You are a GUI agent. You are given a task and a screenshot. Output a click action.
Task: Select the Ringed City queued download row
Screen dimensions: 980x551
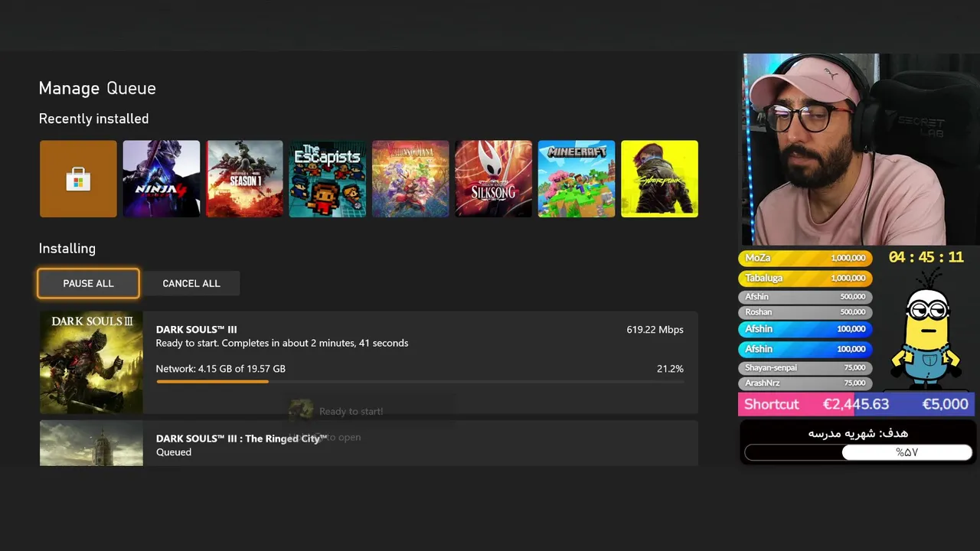(x=369, y=443)
